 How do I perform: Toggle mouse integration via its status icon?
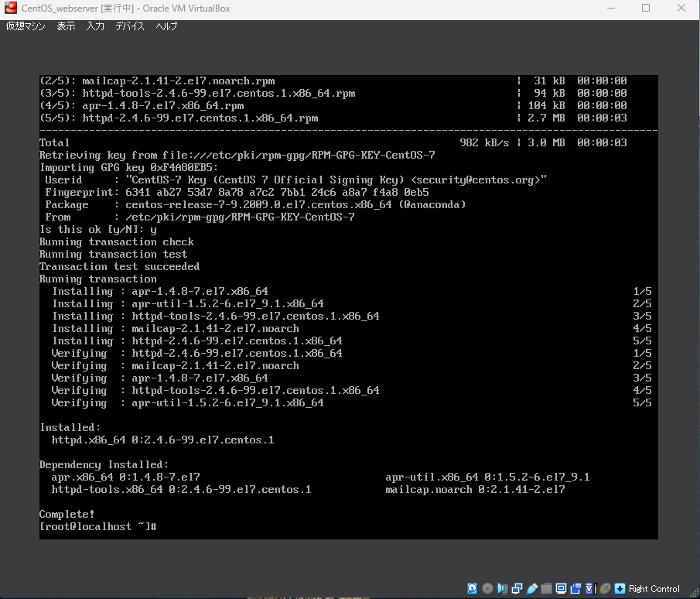point(605,588)
